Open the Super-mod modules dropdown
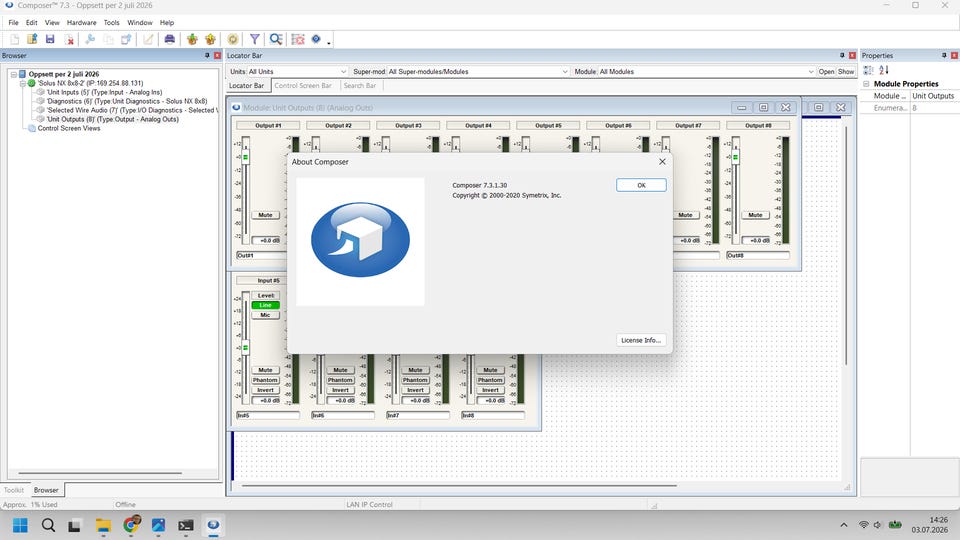960x540 pixels. coord(478,72)
